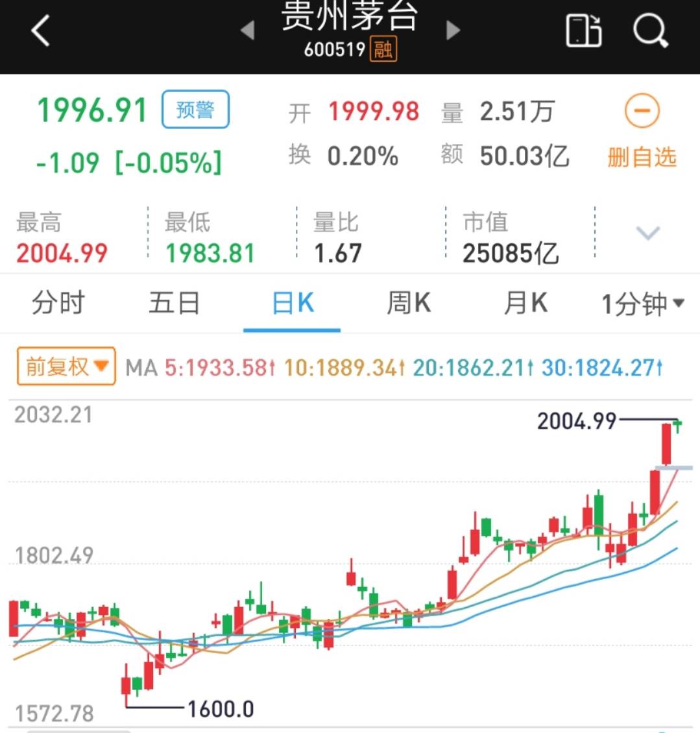700x733 pixels.
Task: Tap the 量比 value 1.67
Action: [337, 254]
